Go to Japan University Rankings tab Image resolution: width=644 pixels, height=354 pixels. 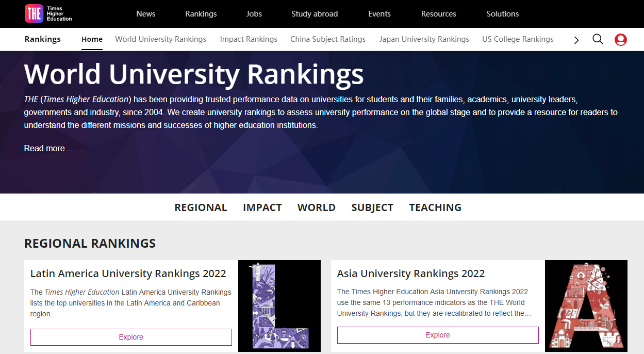click(x=424, y=39)
